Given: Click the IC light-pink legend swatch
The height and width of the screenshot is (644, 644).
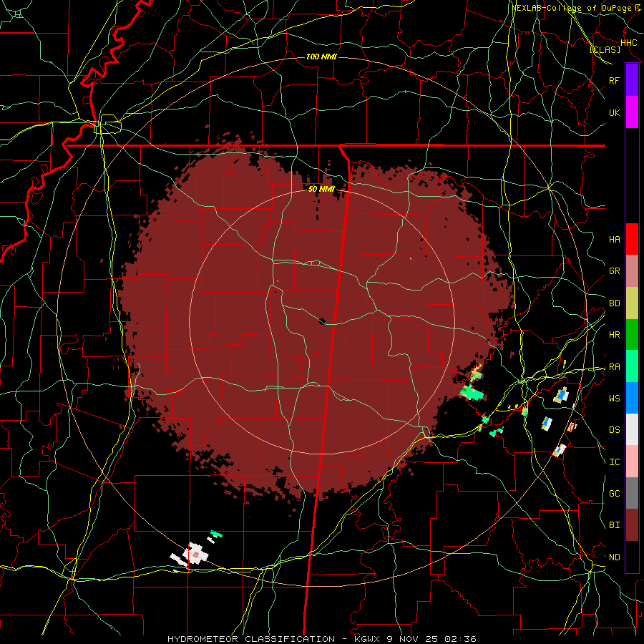Looking at the screenshot, I should 632,462.
